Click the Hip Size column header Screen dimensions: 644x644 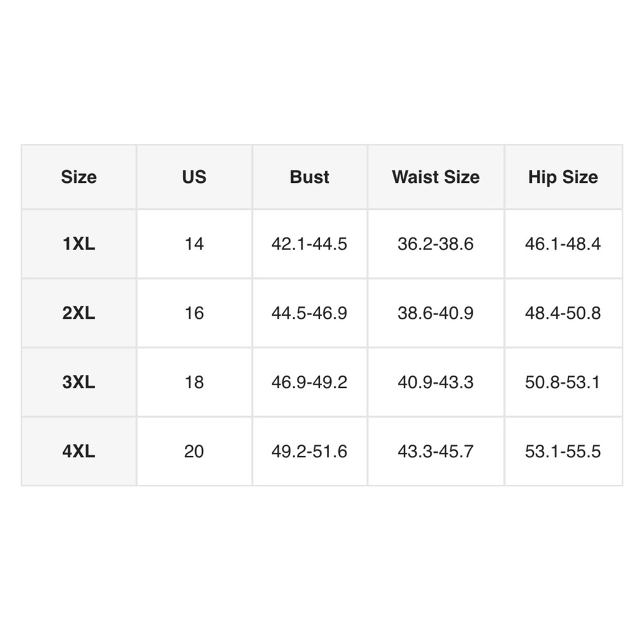[563, 177]
